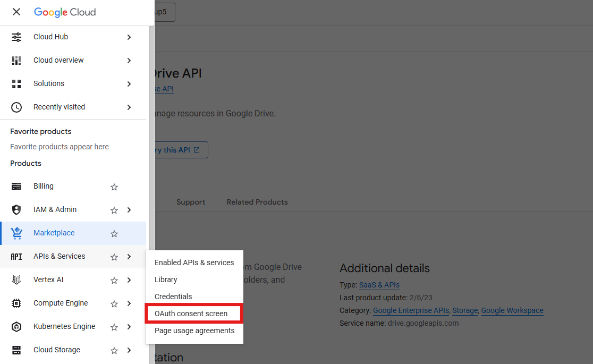Viewport: 593px width, 364px height.
Task: Expand the Cloud Hub submenu arrow
Action: coord(129,37)
